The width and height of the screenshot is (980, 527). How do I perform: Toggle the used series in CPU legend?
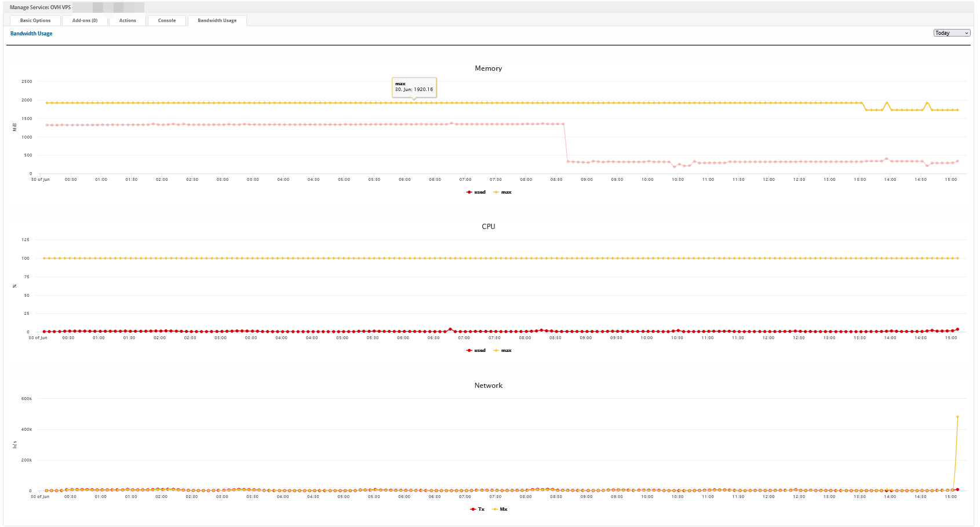click(476, 350)
